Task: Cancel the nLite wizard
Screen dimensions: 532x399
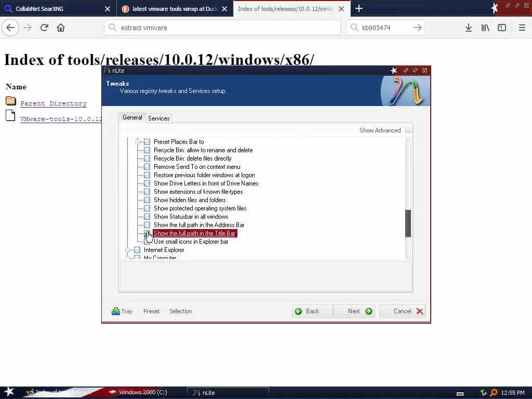Action: (x=402, y=311)
